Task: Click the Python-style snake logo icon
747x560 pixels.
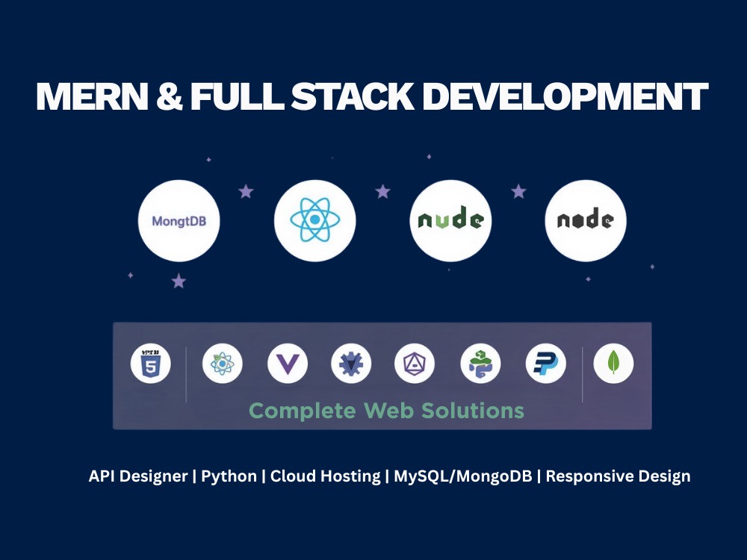Action: [480, 364]
